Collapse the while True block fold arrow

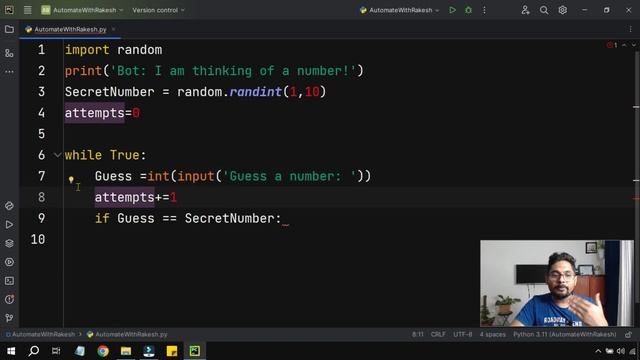(x=58, y=155)
